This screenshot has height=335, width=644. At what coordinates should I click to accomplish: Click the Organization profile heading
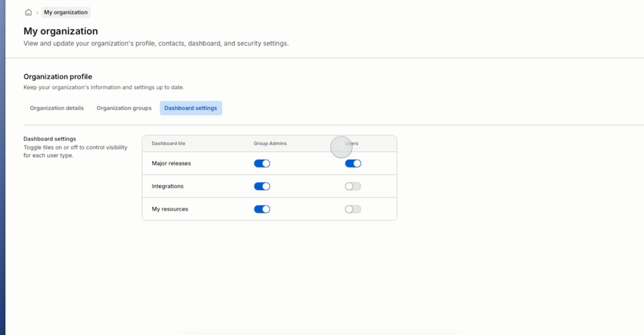58,77
